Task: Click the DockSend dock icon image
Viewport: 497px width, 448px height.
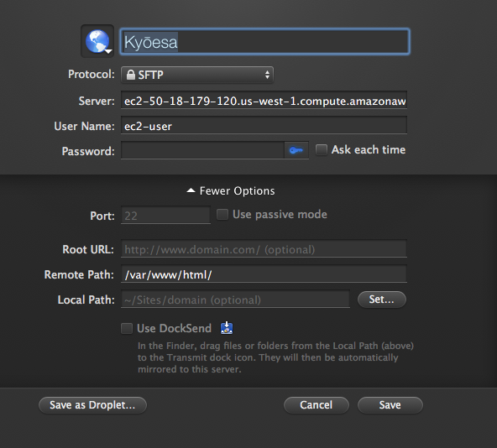Action: (x=227, y=328)
